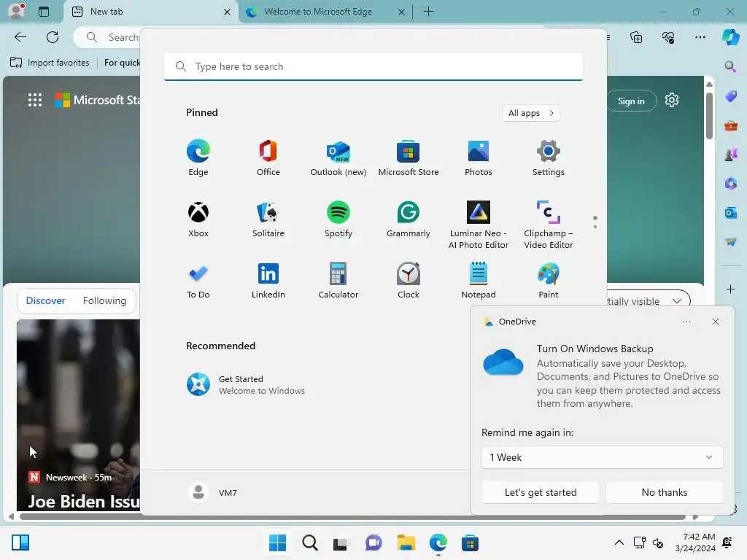Select the Discover feed tab

coord(46,300)
